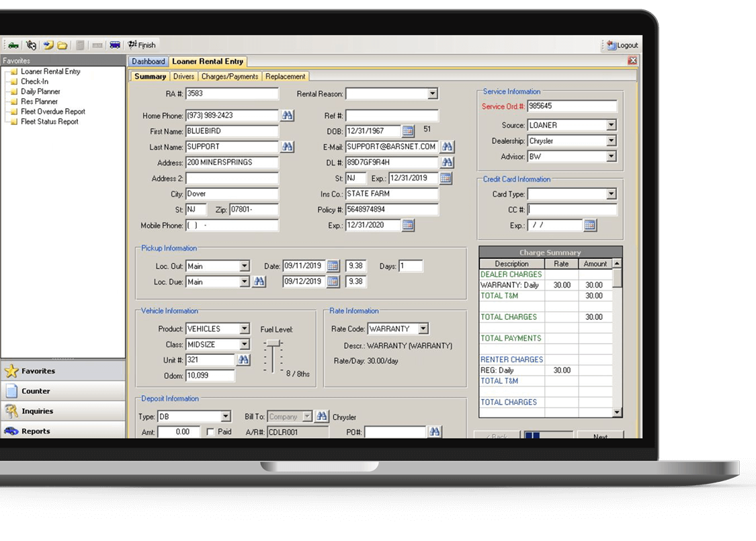Expand the Rate Code WARRANTY dropdown
This screenshot has width=756, height=541.
pyautogui.click(x=423, y=329)
